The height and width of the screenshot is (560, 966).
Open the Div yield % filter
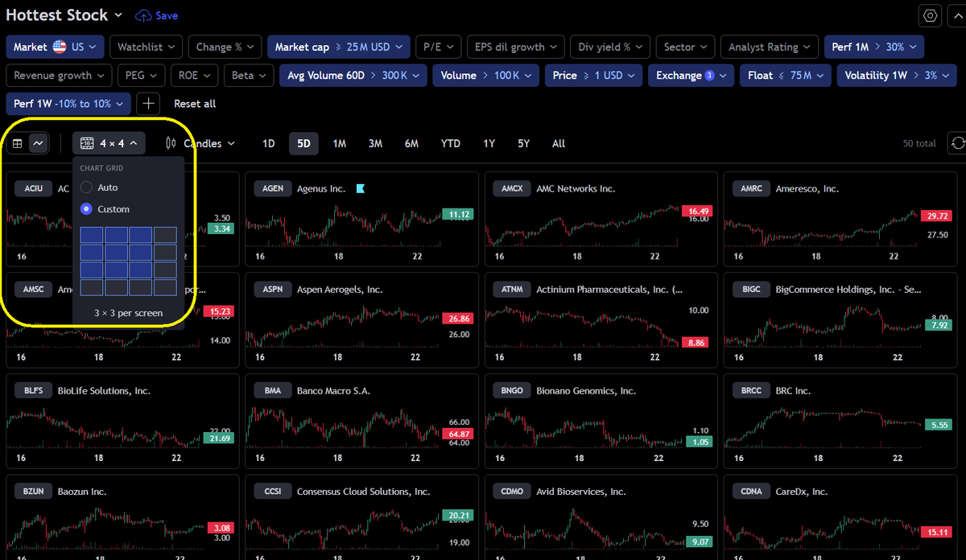[x=610, y=47]
